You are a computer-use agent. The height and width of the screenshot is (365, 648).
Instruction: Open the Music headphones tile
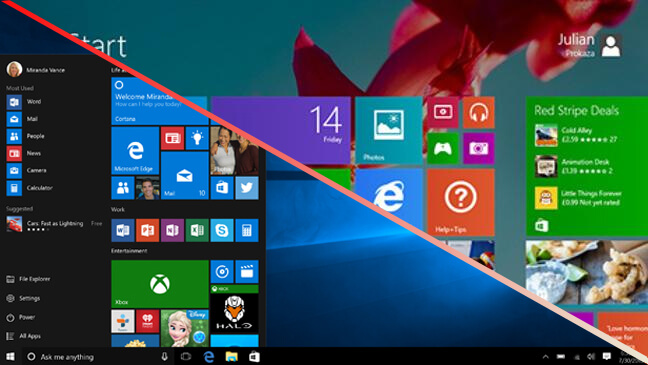coord(479,112)
